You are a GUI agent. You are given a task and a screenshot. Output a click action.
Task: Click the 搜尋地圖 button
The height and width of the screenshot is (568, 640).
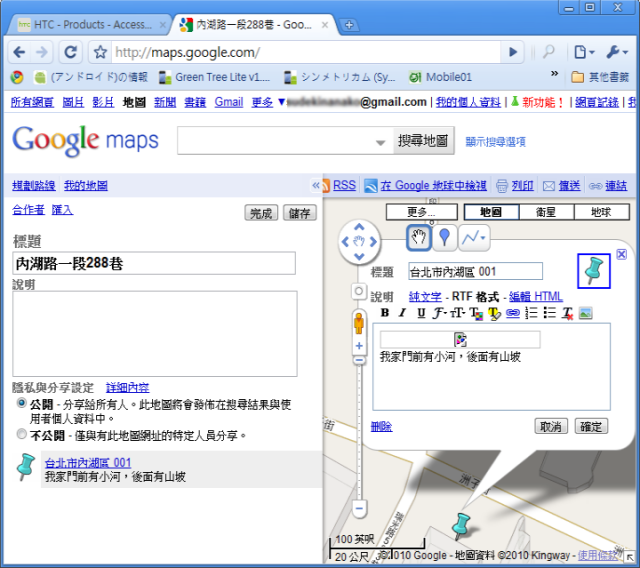point(423,141)
